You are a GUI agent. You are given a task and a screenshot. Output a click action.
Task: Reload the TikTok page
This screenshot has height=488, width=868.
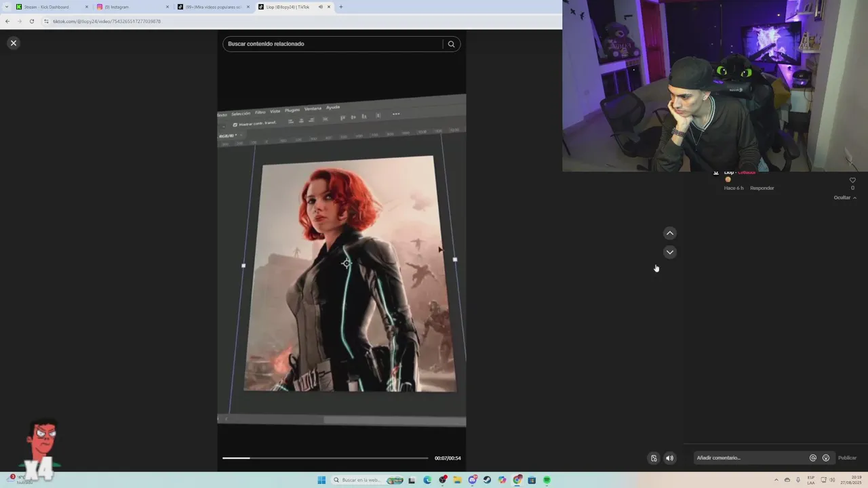tap(31, 21)
